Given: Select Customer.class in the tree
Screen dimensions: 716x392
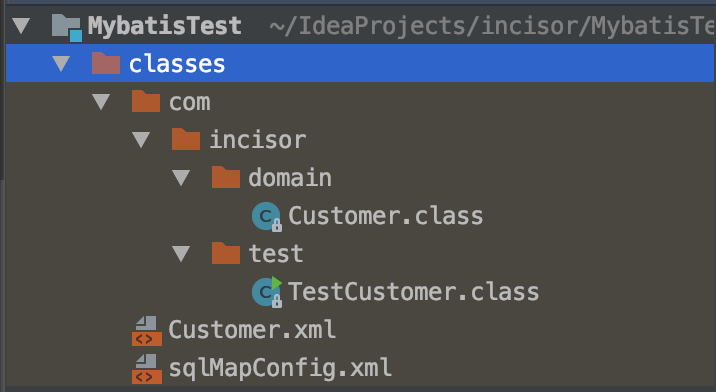Looking at the screenshot, I should point(385,216).
